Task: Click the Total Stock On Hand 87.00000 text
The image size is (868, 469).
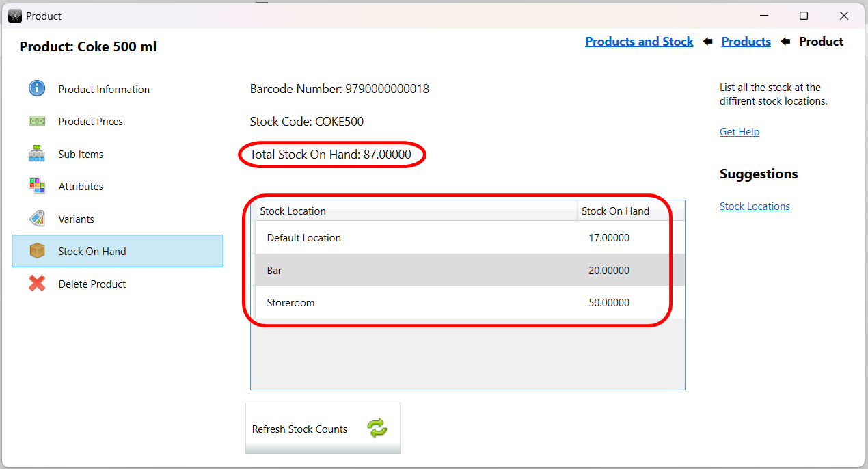Action: pos(331,155)
